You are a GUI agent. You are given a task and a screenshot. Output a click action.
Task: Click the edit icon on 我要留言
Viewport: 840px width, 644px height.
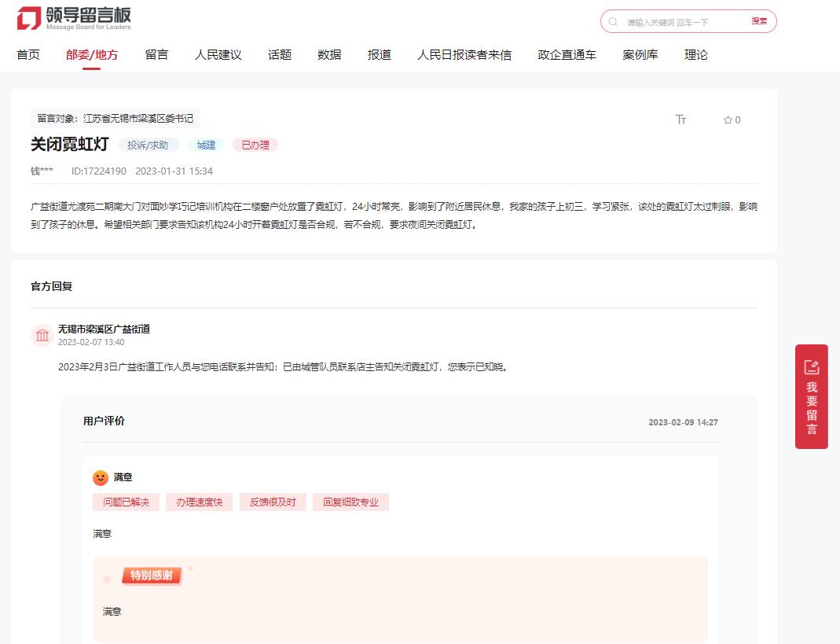811,367
